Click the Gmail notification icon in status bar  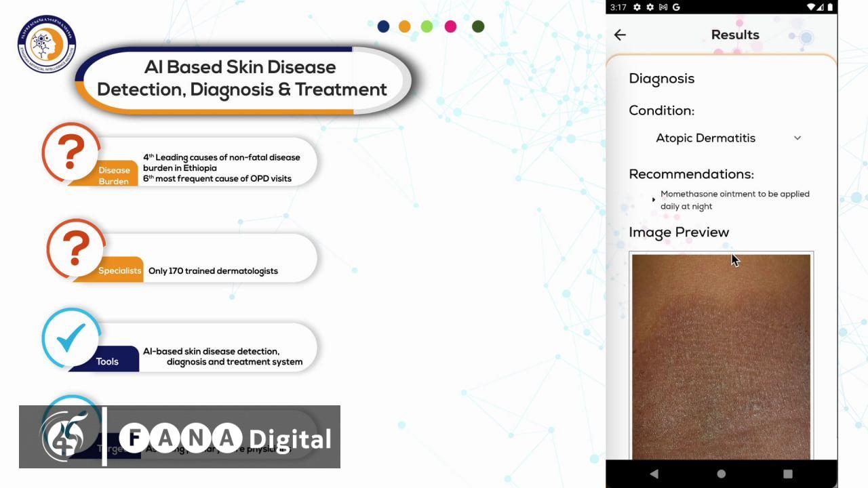[x=663, y=7]
